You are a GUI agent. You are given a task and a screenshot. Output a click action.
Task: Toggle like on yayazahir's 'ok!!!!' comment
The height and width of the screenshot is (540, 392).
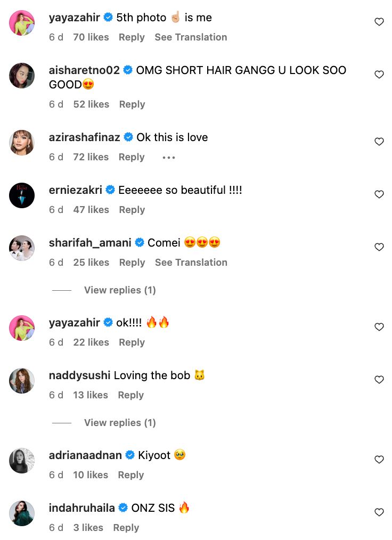coord(379,327)
